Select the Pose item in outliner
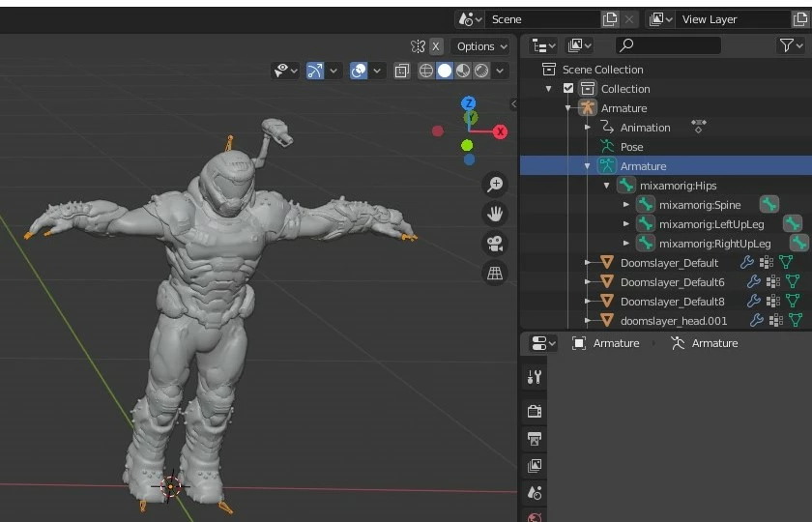The width and height of the screenshot is (812, 522). coord(631,147)
